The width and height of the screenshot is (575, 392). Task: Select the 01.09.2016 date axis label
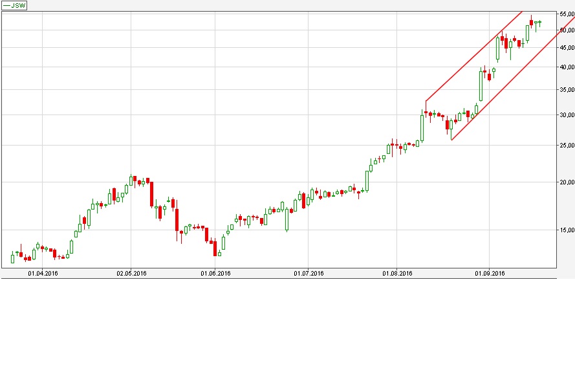tap(490, 274)
